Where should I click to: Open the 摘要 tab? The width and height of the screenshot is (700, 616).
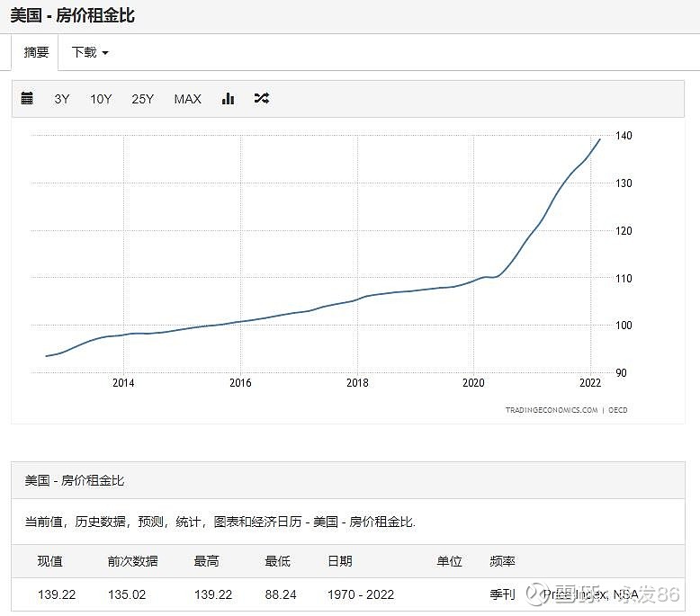tap(36, 53)
